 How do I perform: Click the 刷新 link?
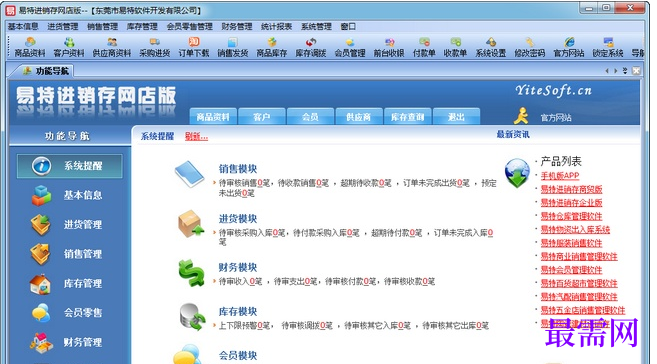pos(197,136)
